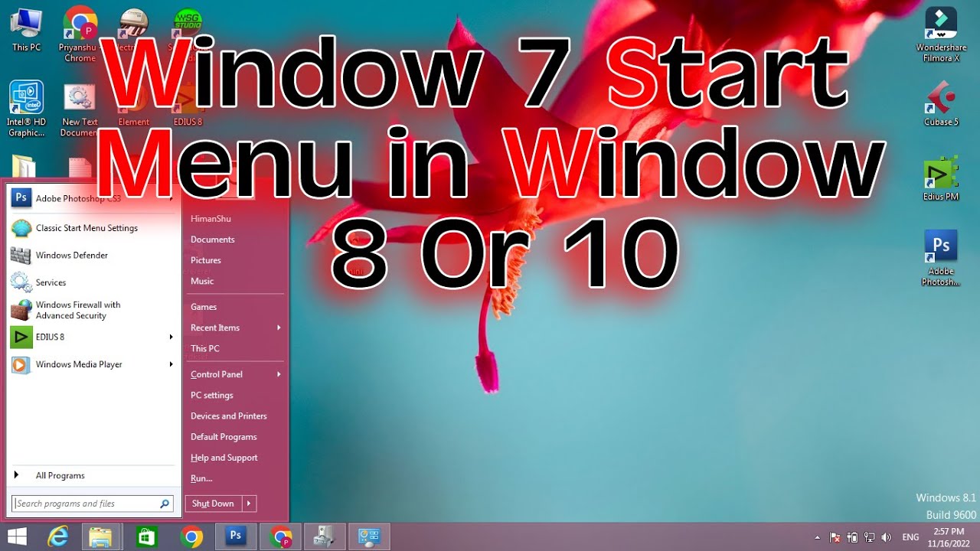Click the ENG language indicator
Image resolution: width=980 pixels, height=551 pixels.
(911, 537)
